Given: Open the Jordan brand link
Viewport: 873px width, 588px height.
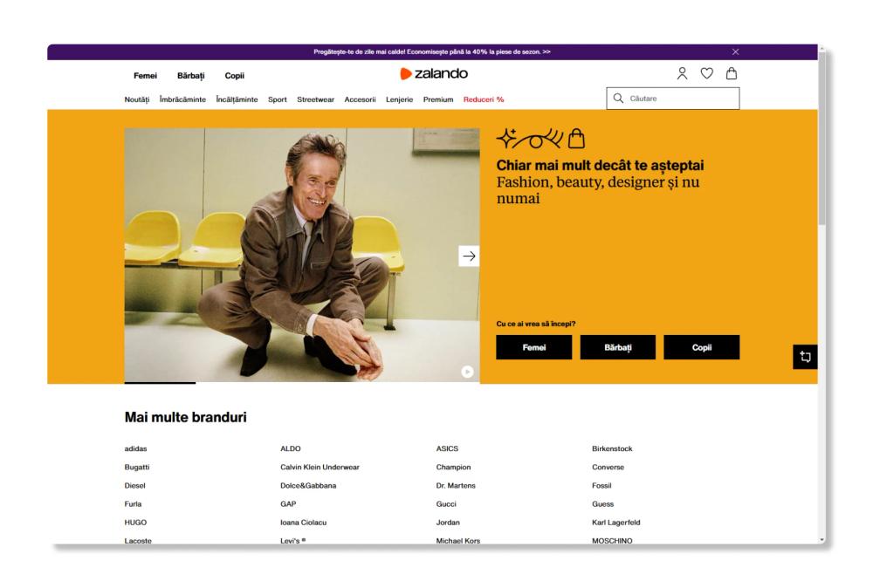Looking at the screenshot, I should (x=448, y=523).
